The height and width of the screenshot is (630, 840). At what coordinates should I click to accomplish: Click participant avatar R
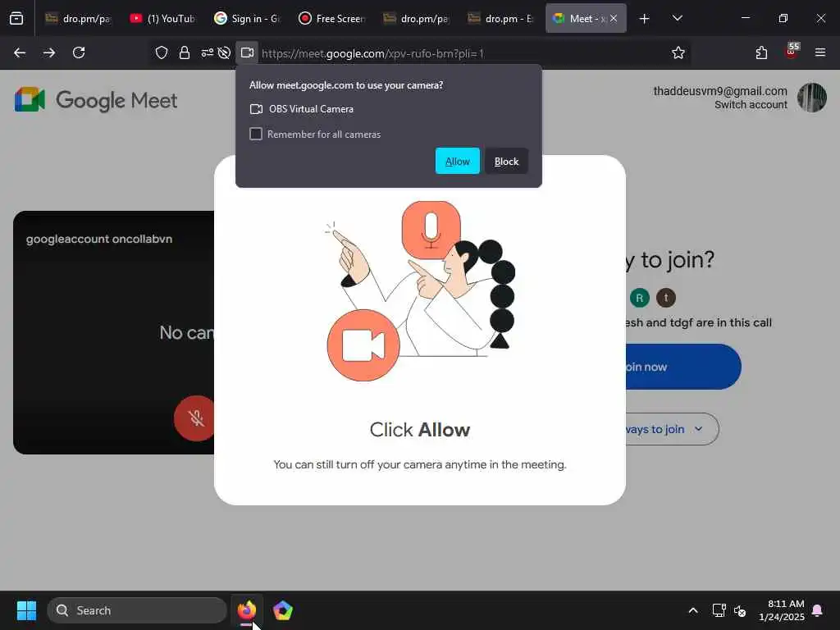pyautogui.click(x=639, y=297)
